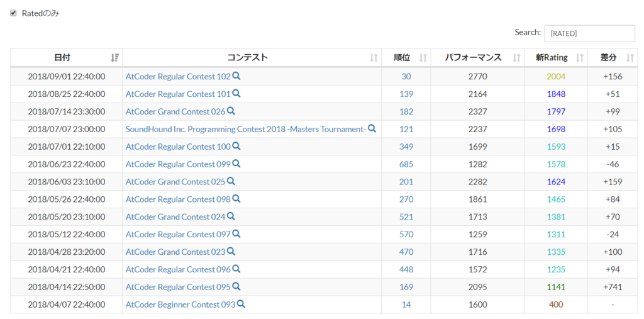Click sort arrows in 差分 column header
This screenshot has height=319, width=644.
[630, 58]
